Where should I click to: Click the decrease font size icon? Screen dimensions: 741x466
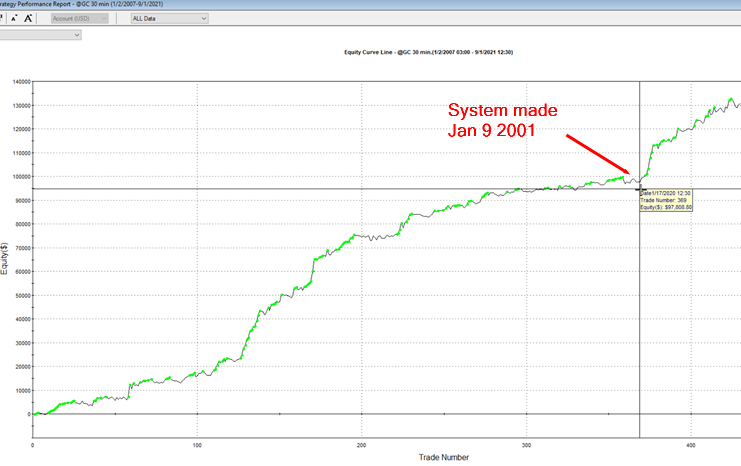14,18
